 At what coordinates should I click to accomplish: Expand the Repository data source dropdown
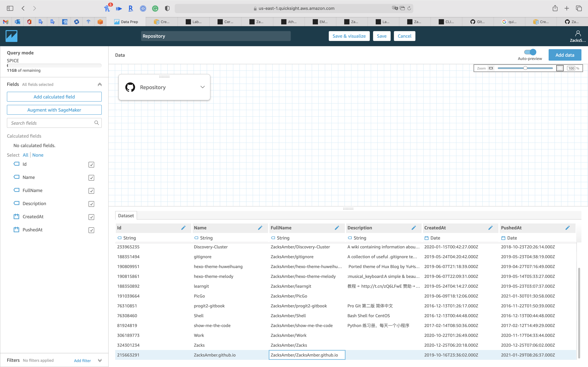[202, 87]
